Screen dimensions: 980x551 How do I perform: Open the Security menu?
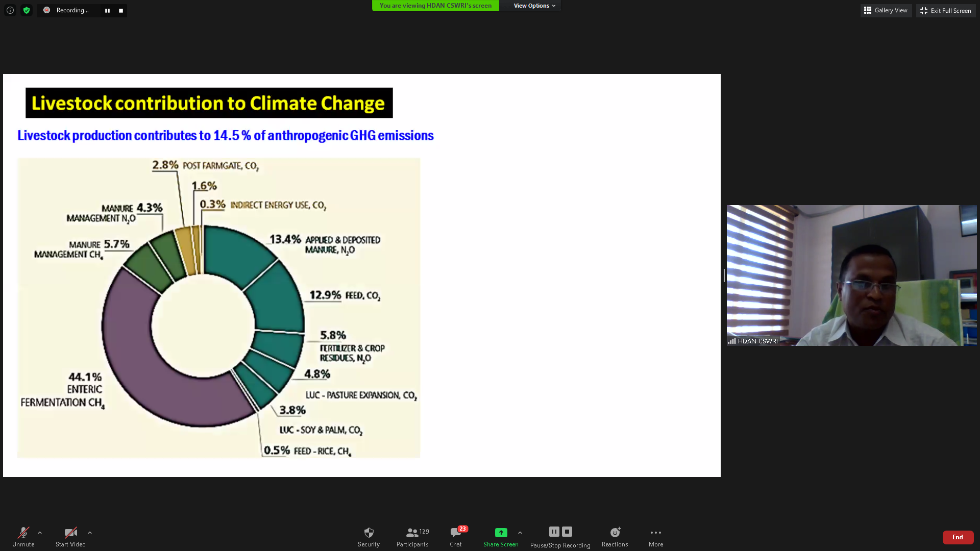point(369,537)
